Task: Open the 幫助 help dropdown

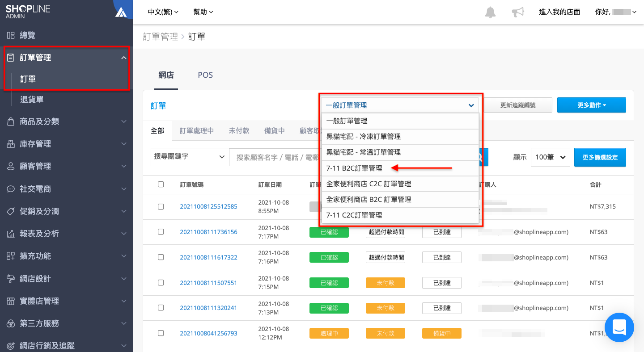Action: [x=203, y=12]
